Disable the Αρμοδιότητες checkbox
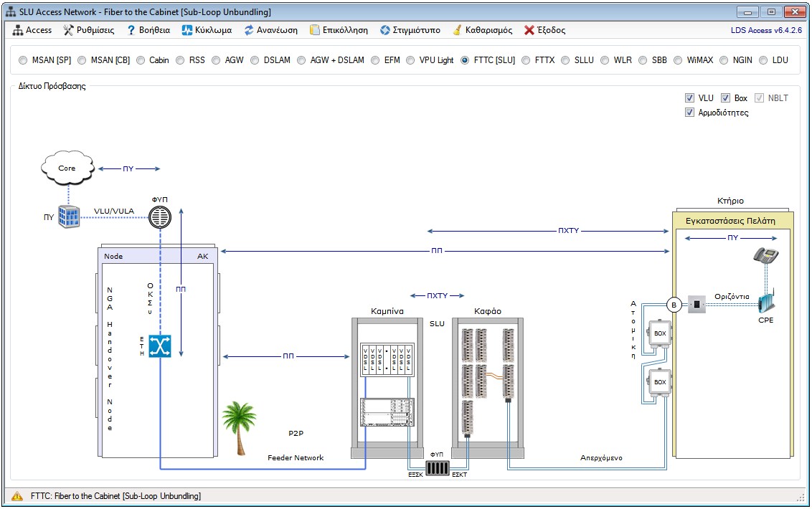This screenshot has height=509, width=812. [689, 113]
